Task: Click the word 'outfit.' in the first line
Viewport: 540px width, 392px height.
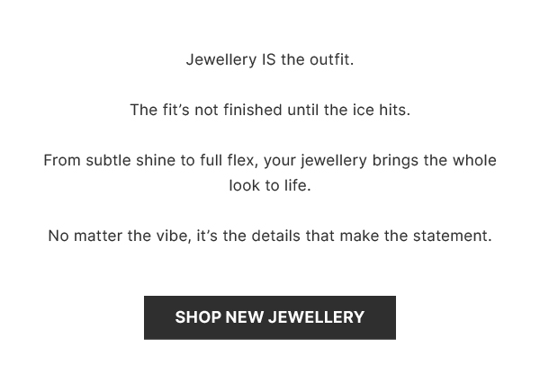Action: tap(331, 59)
